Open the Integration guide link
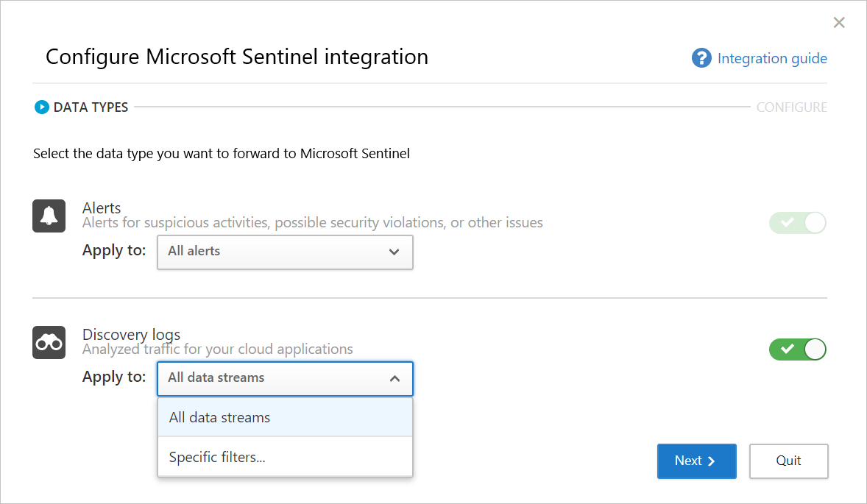Viewport: 867px width, 504px height. pos(772,57)
